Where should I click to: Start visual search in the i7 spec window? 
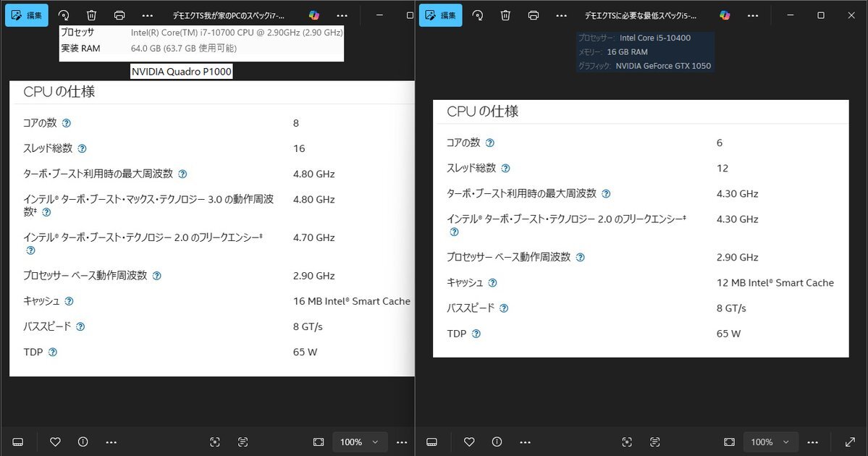(x=215, y=442)
